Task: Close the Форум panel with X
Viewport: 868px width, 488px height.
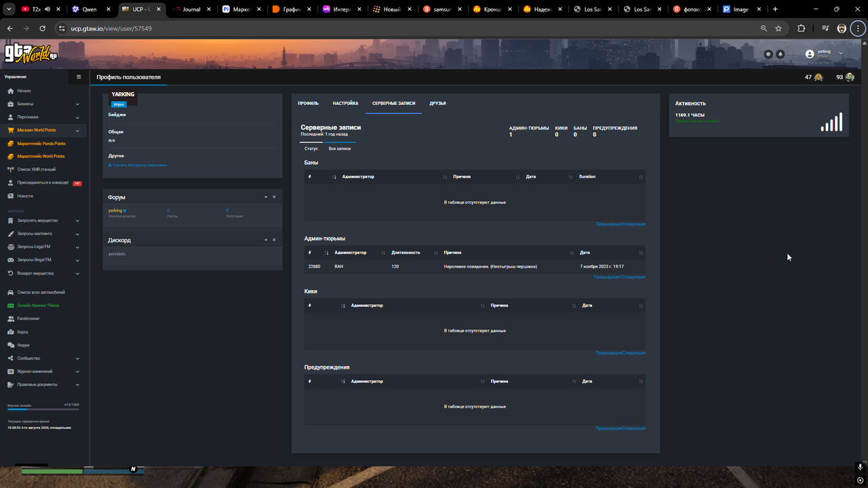Action: (x=274, y=197)
